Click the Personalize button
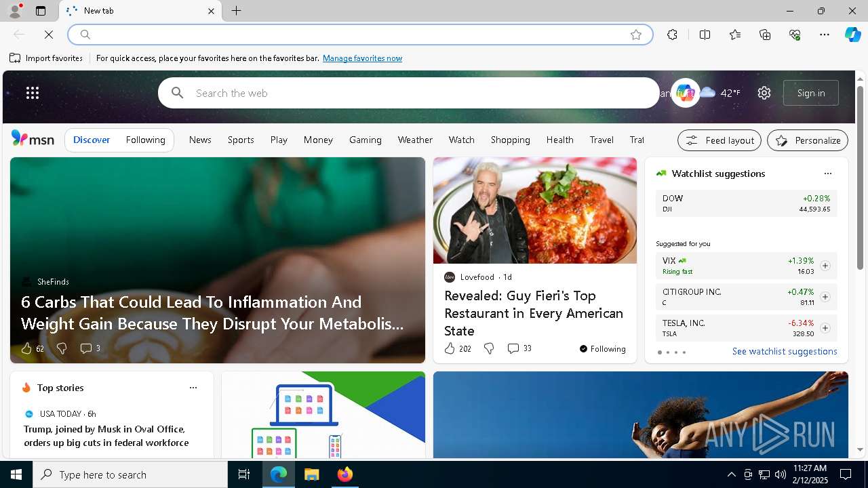The image size is (868, 488). (x=808, y=140)
